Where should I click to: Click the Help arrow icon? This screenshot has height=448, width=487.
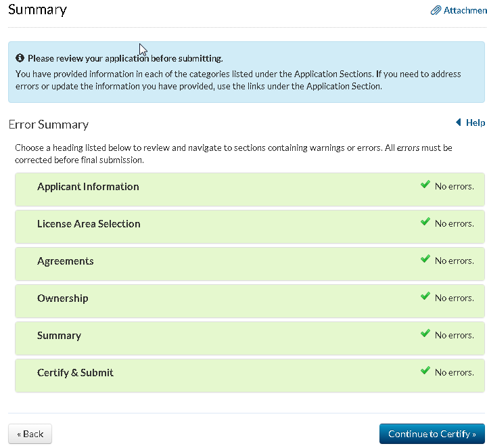(458, 122)
